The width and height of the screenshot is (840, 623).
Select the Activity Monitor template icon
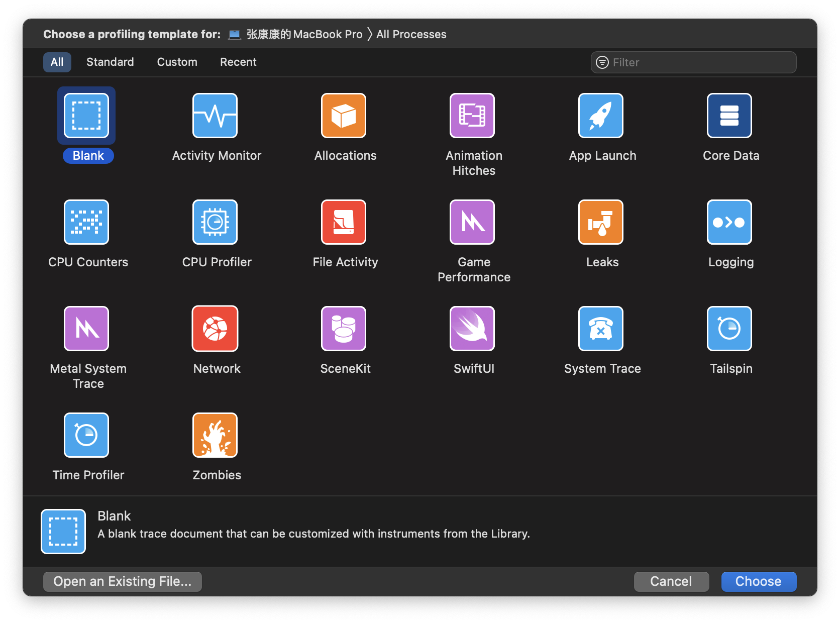click(215, 116)
